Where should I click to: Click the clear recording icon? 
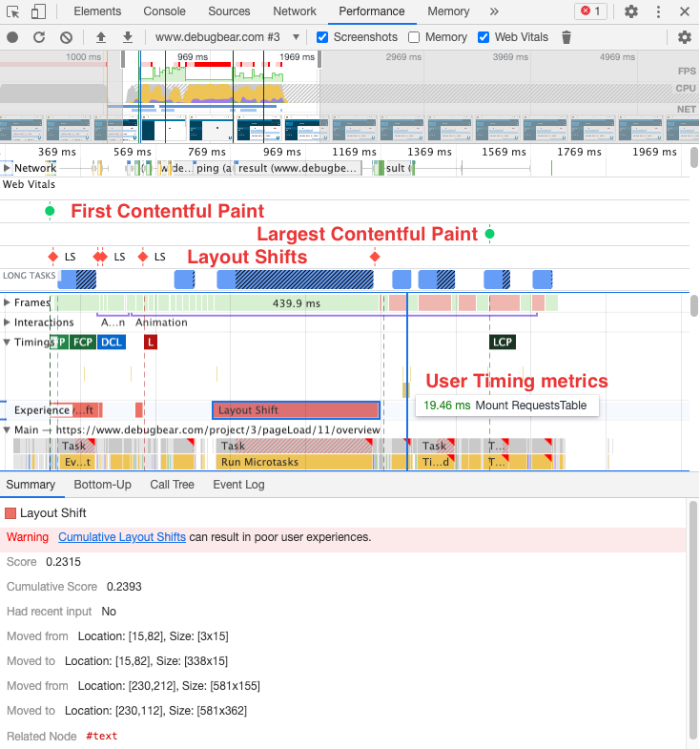point(67,37)
